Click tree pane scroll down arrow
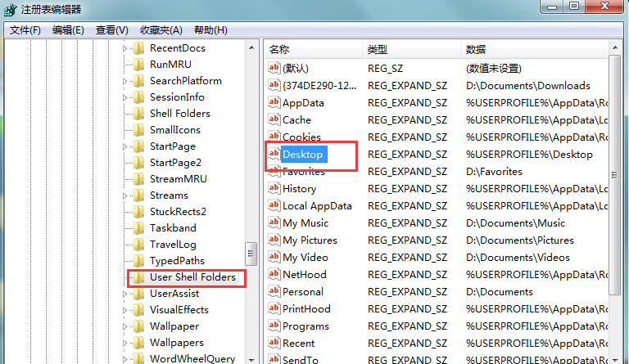The image size is (629, 364). point(251,360)
